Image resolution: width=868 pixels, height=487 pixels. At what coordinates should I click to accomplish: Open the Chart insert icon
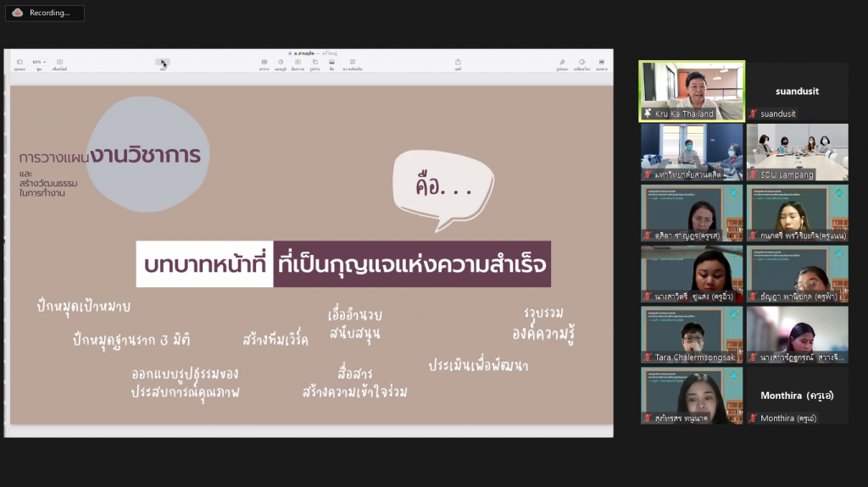click(x=281, y=63)
